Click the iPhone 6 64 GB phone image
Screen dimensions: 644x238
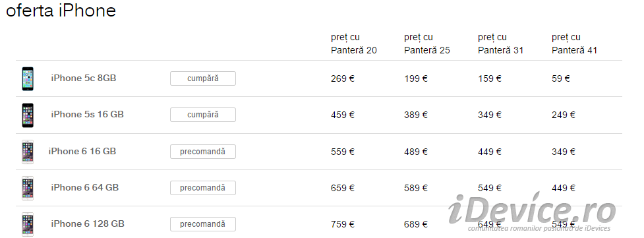28,188
